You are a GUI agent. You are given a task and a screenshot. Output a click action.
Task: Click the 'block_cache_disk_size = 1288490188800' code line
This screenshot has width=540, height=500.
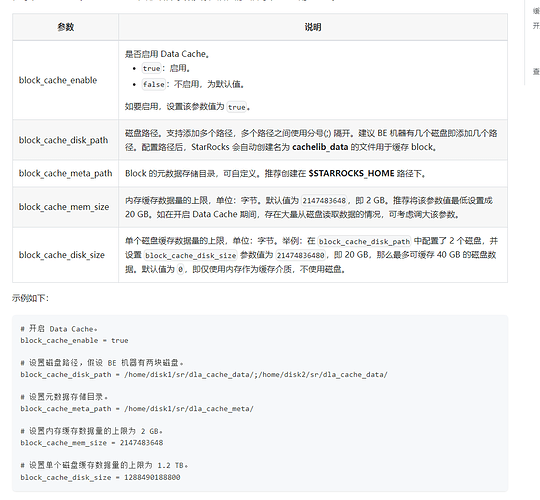[100, 477]
